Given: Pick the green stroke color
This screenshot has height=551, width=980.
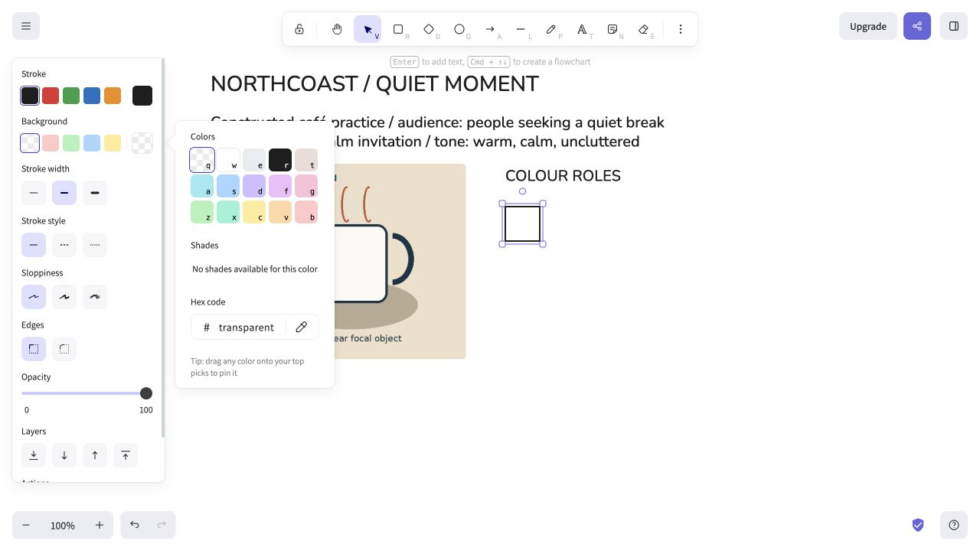Looking at the screenshot, I should coord(71,96).
